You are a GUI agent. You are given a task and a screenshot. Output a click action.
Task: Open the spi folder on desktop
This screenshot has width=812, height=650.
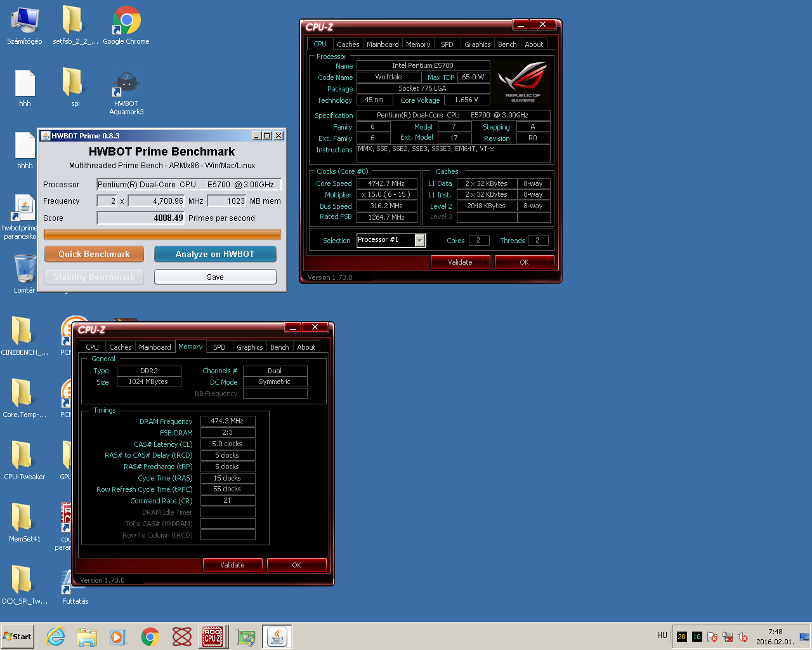(x=75, y=88)
